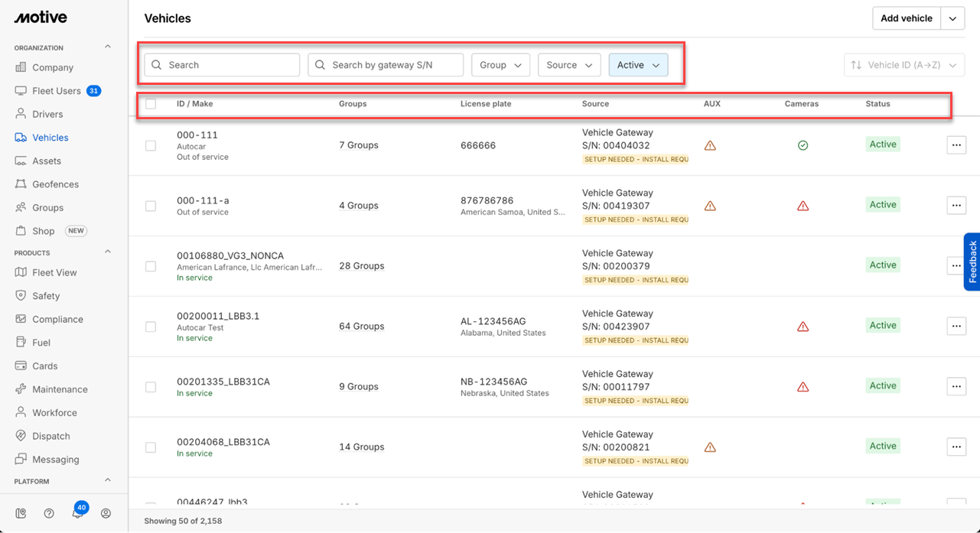Open Company via its building icon
980x533 pixels.
(21, 67)
